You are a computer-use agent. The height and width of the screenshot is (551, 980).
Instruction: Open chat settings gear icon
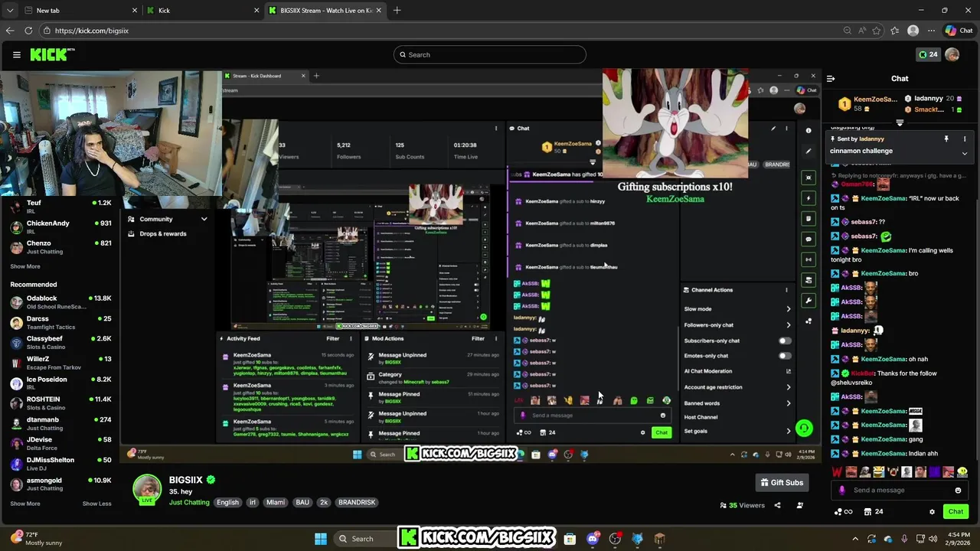click(x=932, y=512)
